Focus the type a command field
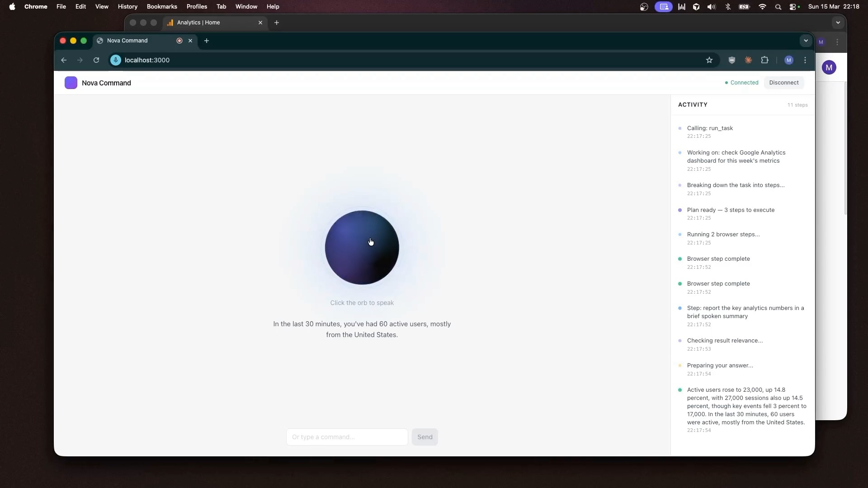 [x=347, y=437]
